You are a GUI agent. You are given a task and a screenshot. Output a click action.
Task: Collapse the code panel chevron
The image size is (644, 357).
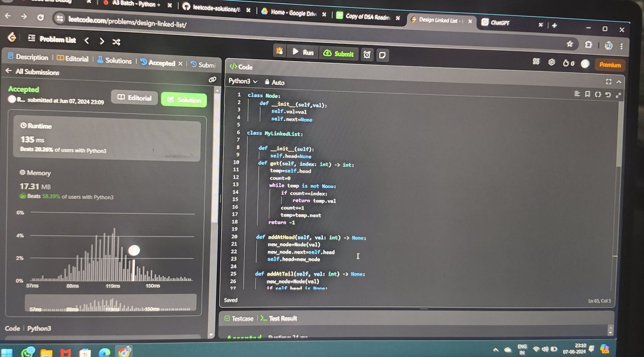coord(619,82)
